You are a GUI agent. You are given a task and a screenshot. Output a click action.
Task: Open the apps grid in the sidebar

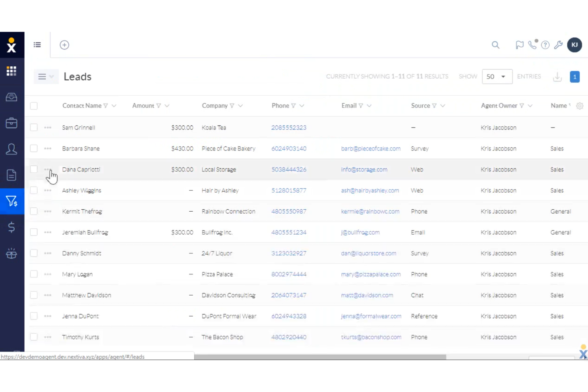12,71
